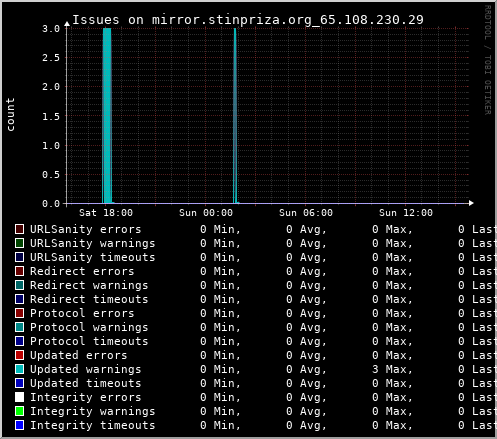The width and height of the screenshot is (497, 439).
Task: Click the Integrity warnings bright green swatch
Action: (19, 411)
